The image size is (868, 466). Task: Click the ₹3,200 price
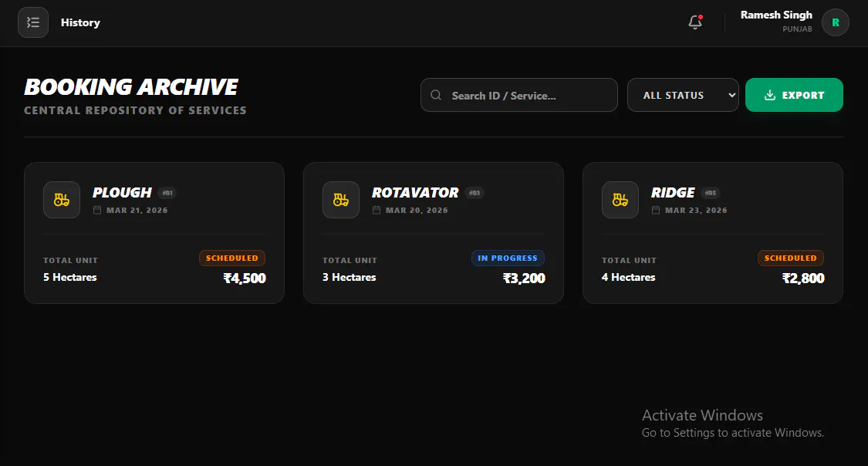coord(524,279)
